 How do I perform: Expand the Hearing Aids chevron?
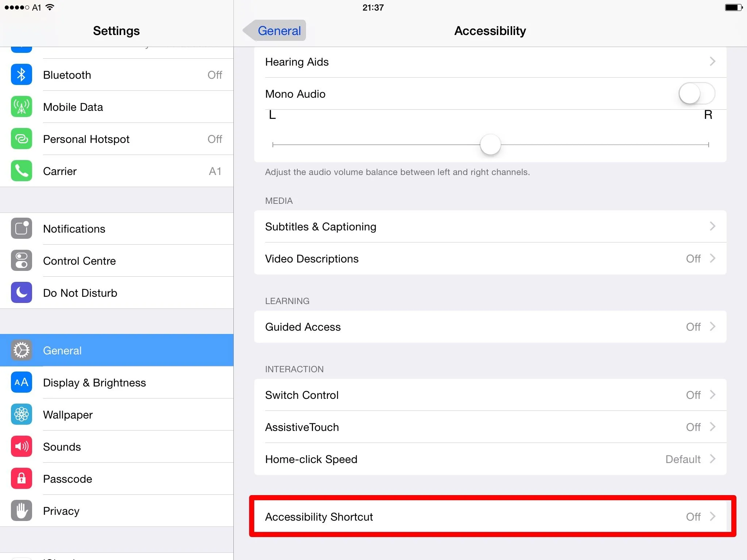[x=712, y=62]
